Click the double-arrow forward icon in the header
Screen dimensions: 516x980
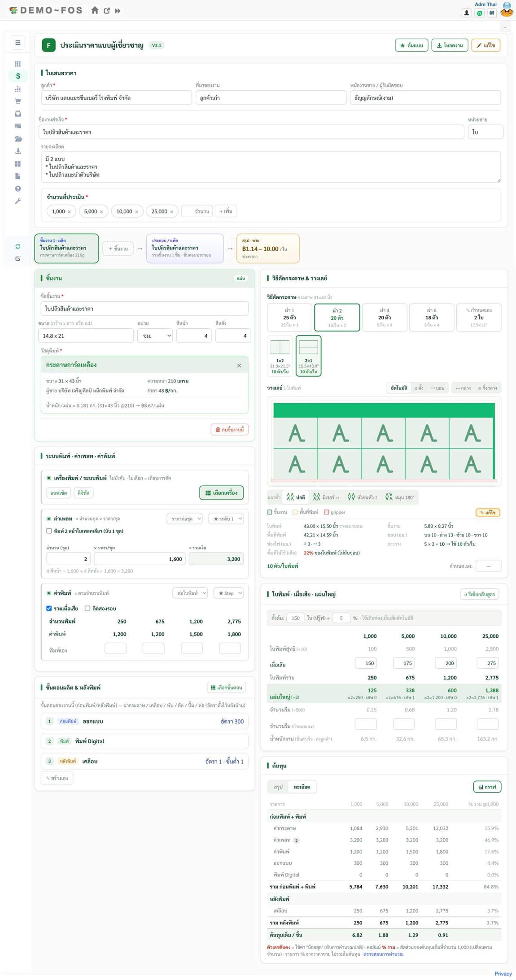pos(118,10)
